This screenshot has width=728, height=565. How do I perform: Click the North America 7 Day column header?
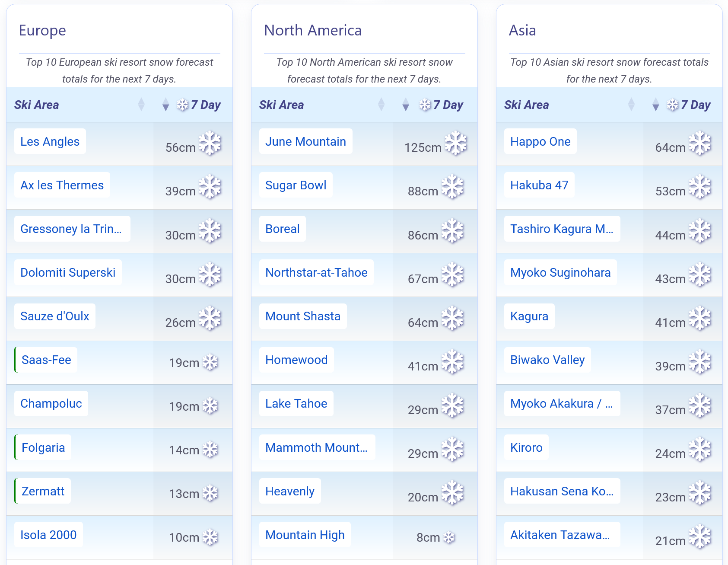tap(448, 105)
